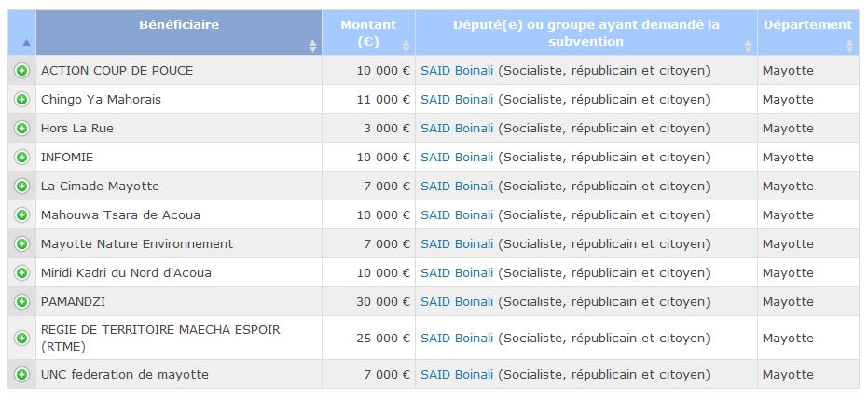Sort table by Bénéficiaire column
868x401 pixels.
(179, 25)
